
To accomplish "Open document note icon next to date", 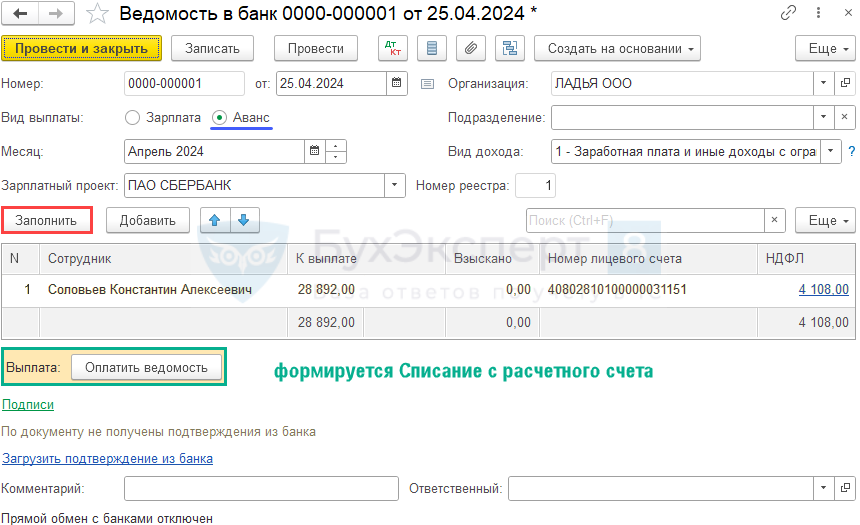I will click(427, 84).
